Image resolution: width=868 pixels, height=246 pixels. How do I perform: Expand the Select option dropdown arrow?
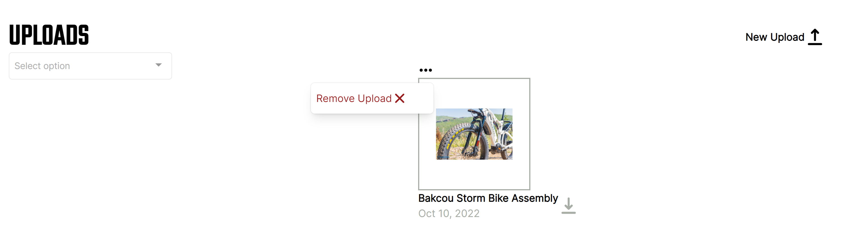pos(158,65)
